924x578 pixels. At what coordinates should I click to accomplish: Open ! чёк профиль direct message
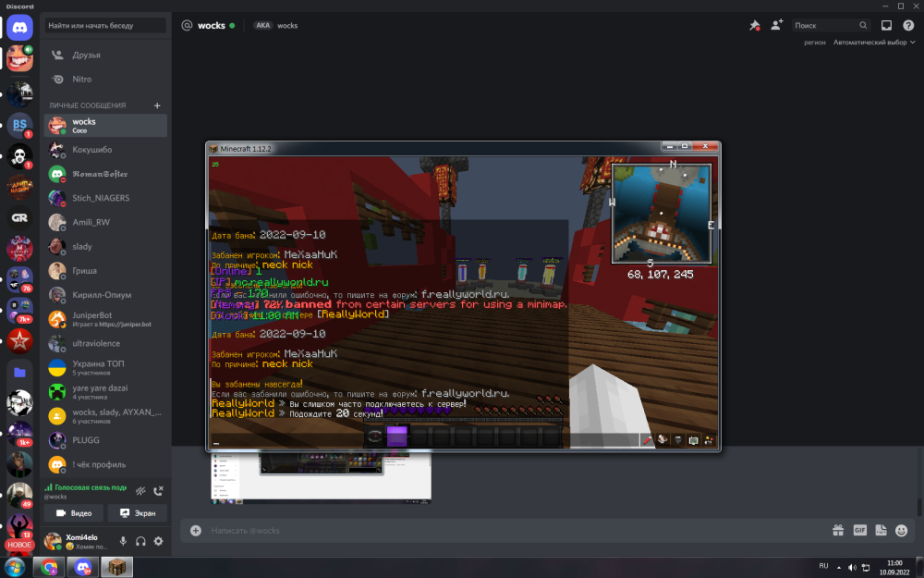105,464
